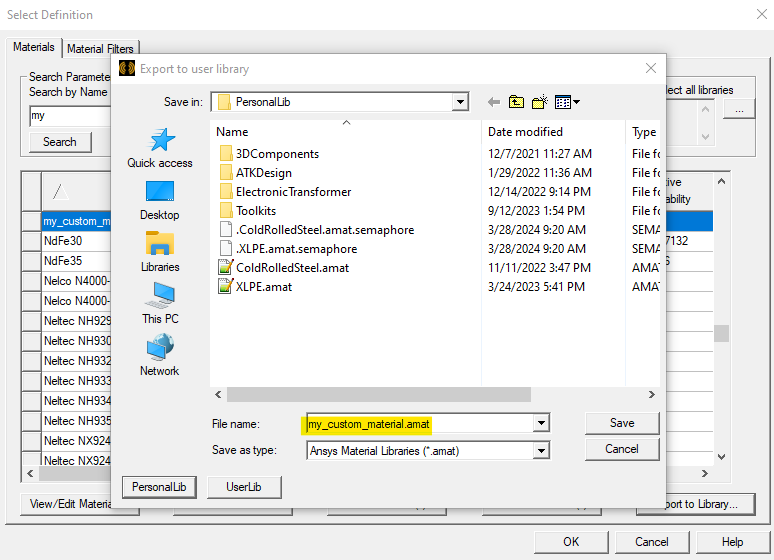Expand the File name dropdown
This screenshot has width=774, height=560.
pyautogui.click(x=541, y=424)
